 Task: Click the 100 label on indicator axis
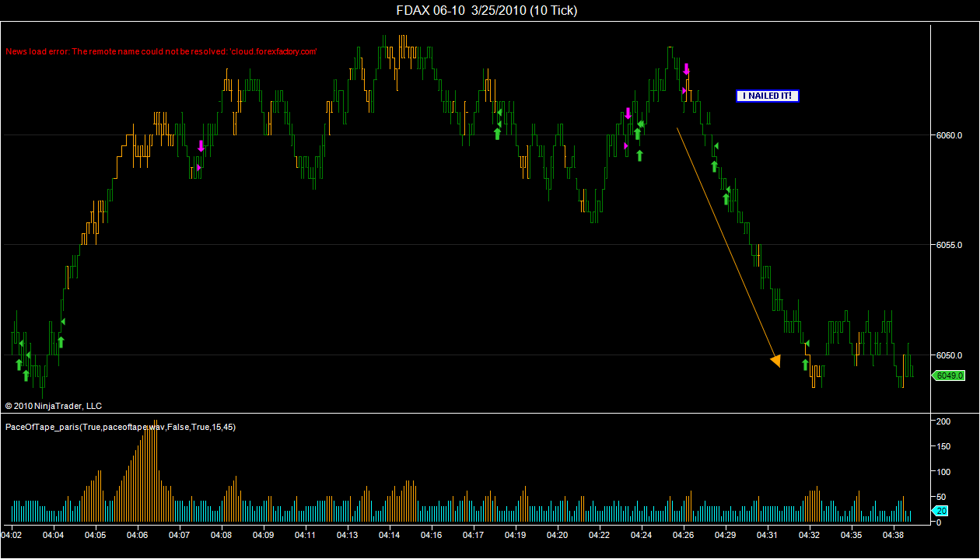pyautogui.click(x=944, y=472)
